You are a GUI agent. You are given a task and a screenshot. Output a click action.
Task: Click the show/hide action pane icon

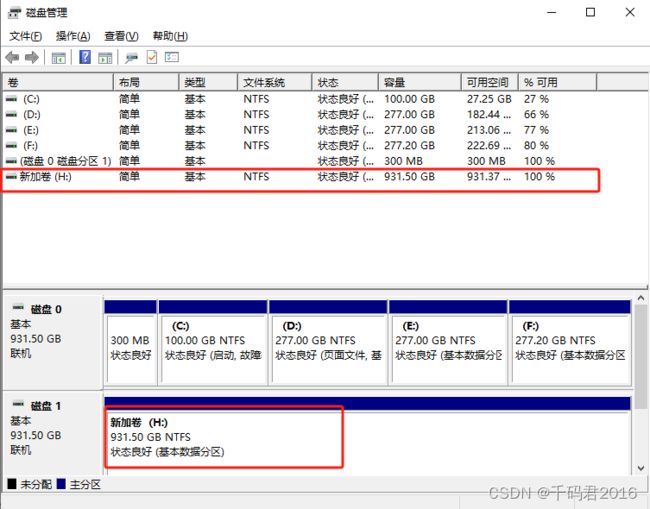(105, 58)
